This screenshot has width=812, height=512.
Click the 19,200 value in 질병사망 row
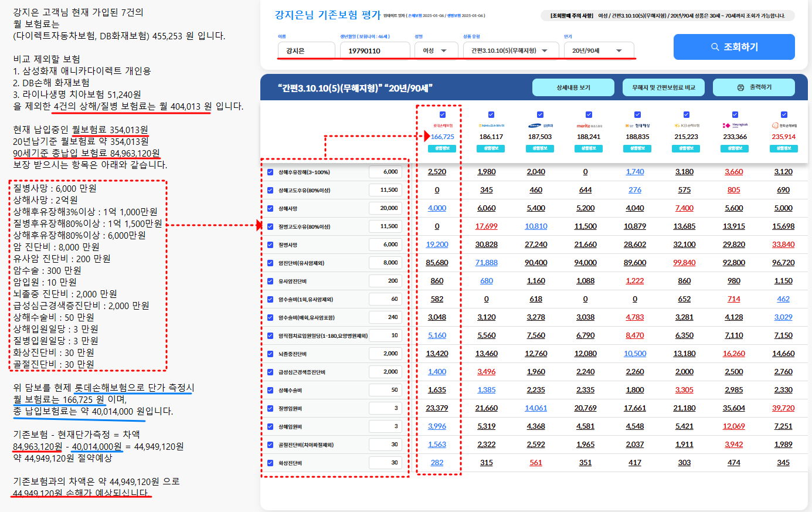click(437, 245)
